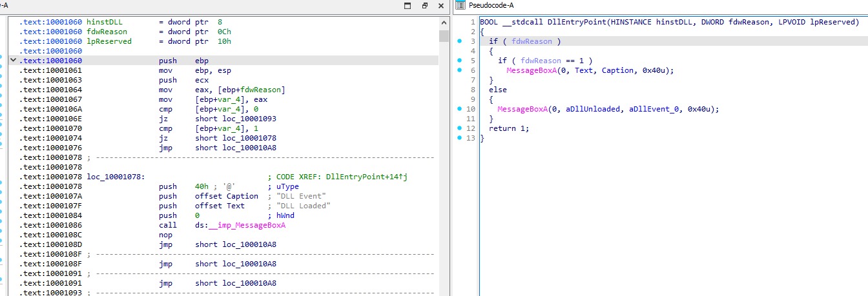
Task: Select the 'mov ebp, esp' instruction
Action: pyautogui.click(x=194, y=70)
